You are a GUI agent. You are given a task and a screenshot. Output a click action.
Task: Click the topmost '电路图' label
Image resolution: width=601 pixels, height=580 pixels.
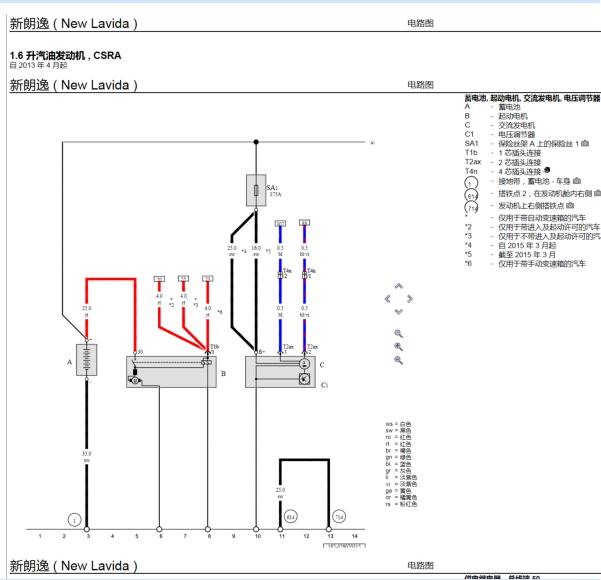420,23
